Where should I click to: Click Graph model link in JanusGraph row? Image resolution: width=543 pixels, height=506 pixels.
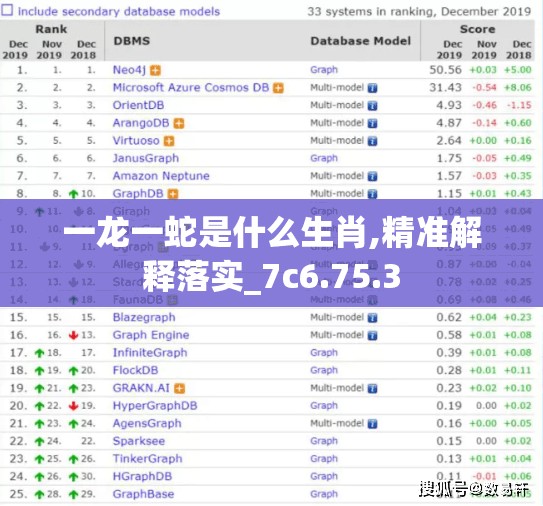point(324,158)
